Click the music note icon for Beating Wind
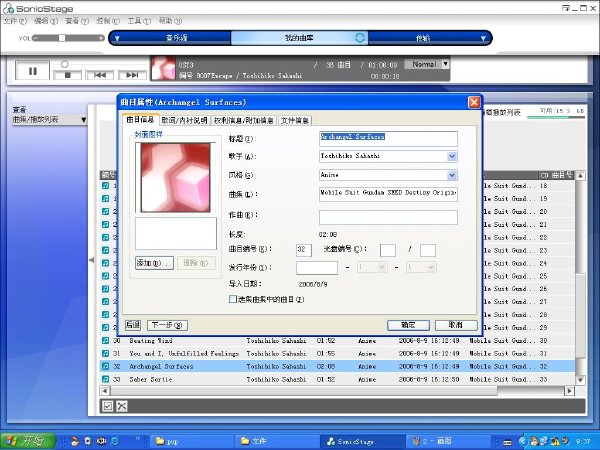Image resolution: width=600 pixels, height=450 pixels. [106, 341]
